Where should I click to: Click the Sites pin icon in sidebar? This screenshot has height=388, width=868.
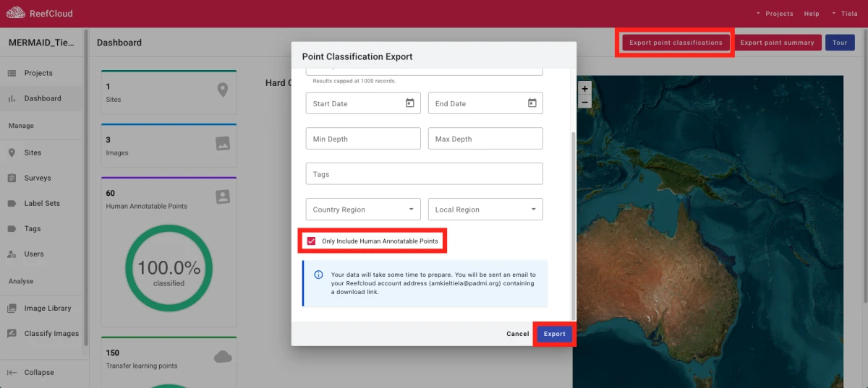coord(12,152)
